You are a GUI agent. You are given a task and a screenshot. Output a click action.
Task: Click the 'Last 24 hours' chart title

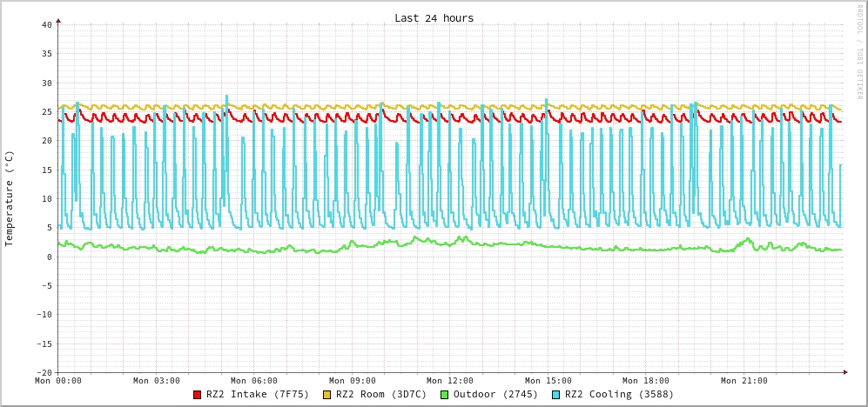(434, 18)
